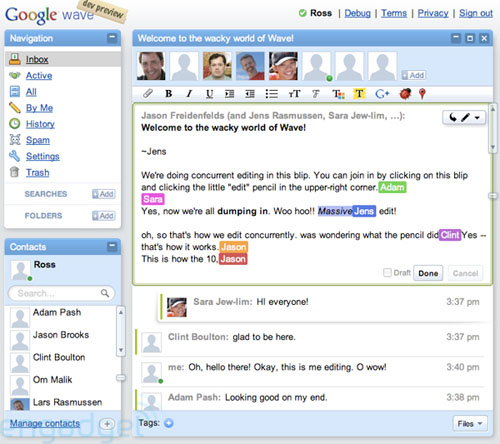Collapse the Navigation panel
Screen dimensions: 500x444
[x=112, y=38]
